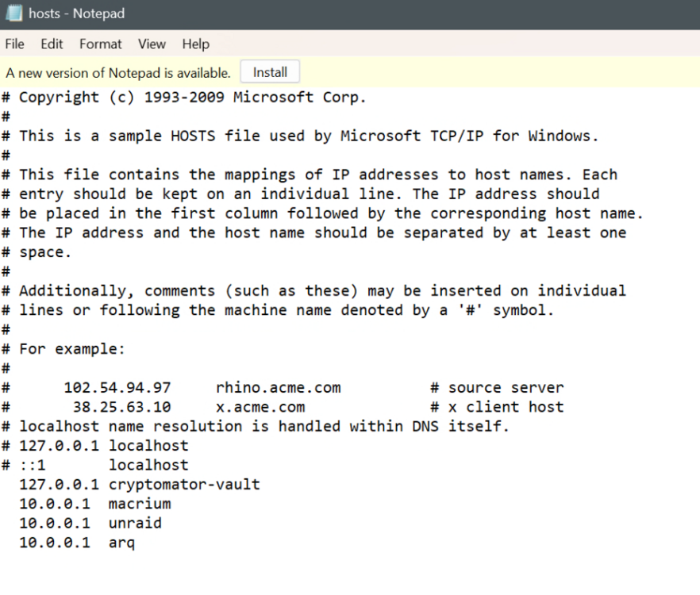The width and height of the screenshot is (700, 595).
Task: Click the arq hostname entry
Action: 121,543
